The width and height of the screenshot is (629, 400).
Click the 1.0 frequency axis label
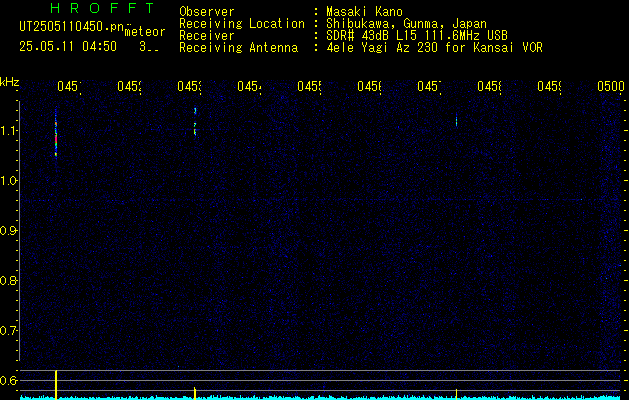click(8, 181)
